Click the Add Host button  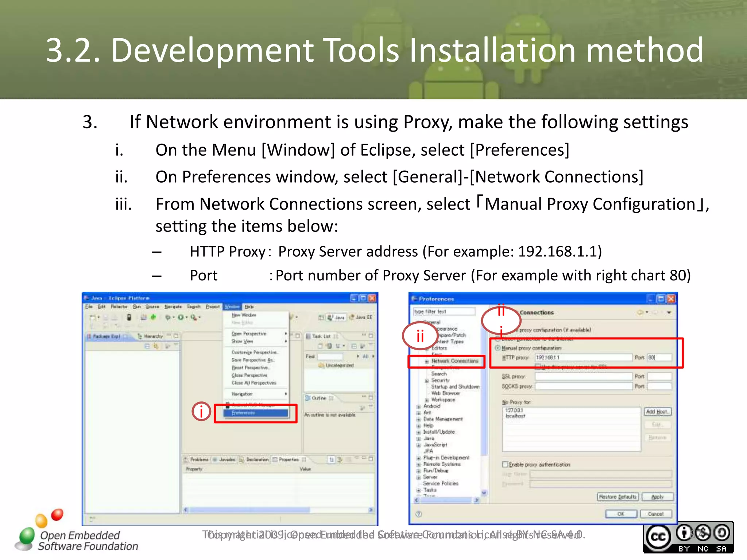(658, 412)
